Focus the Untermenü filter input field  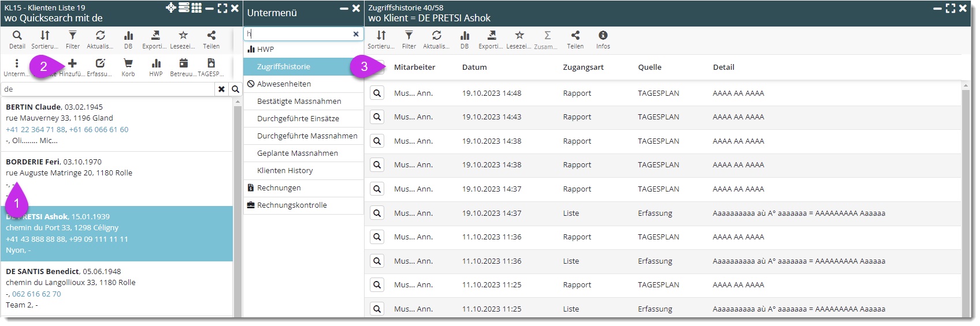[x=298, y=34]
